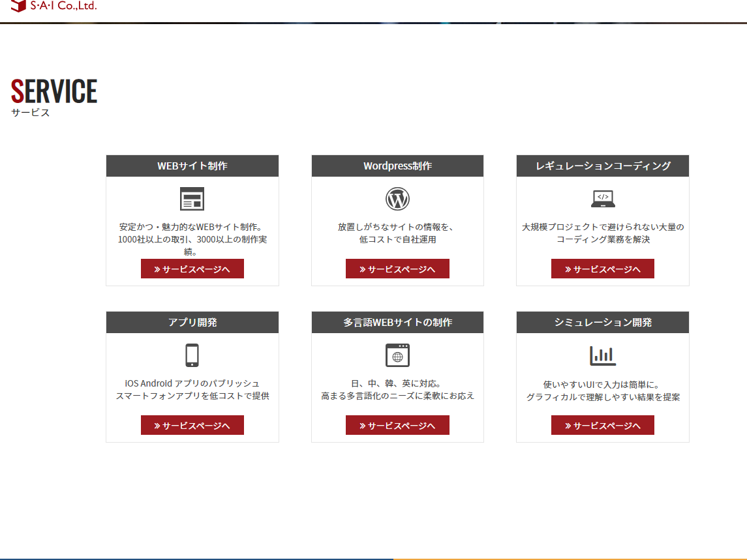Select the 多言語WEBサイトの制作 header
Viewport: 747px width, 560px height.
point(397,322)
